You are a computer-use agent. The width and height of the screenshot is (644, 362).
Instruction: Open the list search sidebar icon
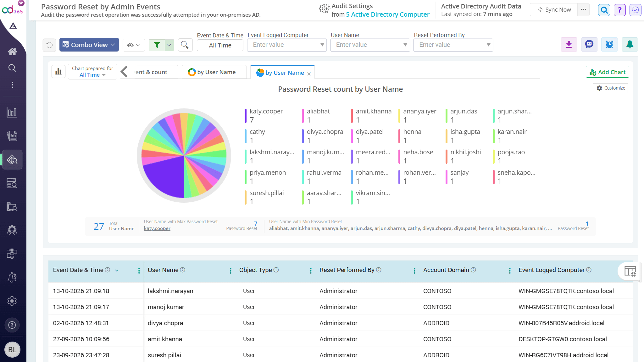tap(12, 183)
